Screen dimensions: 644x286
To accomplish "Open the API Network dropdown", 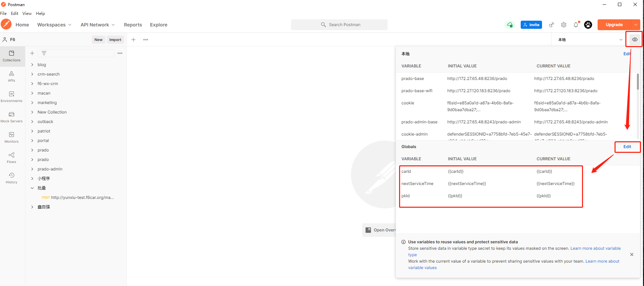I will (x=98, y=25).
